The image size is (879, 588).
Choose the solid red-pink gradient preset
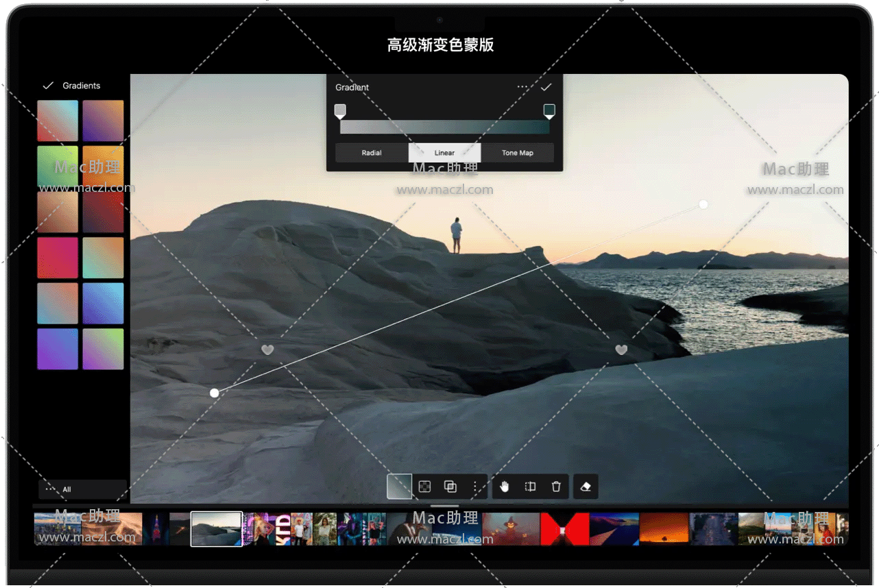point(58,258)
